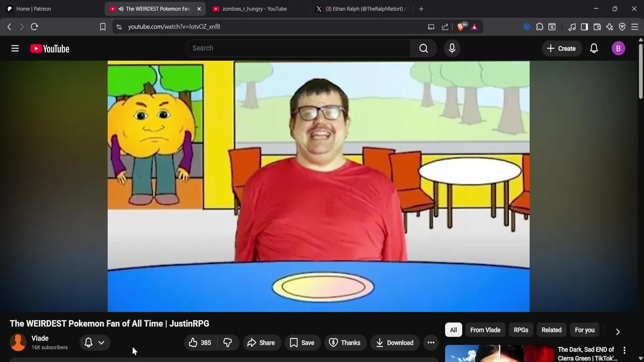Open a new browser tab
Viewport: 644px width, 362px height.
tap(421, 9)
